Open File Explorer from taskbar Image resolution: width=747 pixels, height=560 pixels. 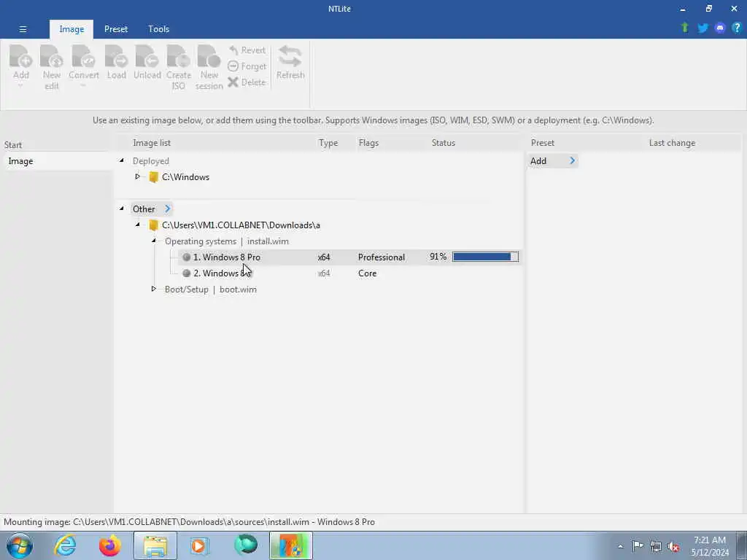(155, 545)
